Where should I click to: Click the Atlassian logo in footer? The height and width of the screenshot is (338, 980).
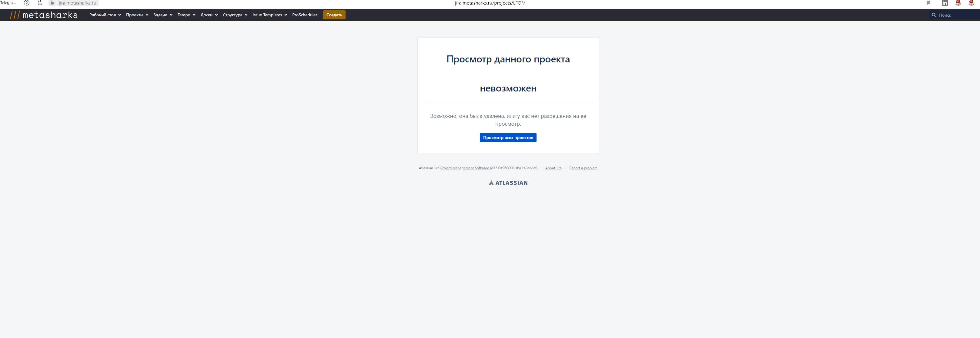pos(508,183)
